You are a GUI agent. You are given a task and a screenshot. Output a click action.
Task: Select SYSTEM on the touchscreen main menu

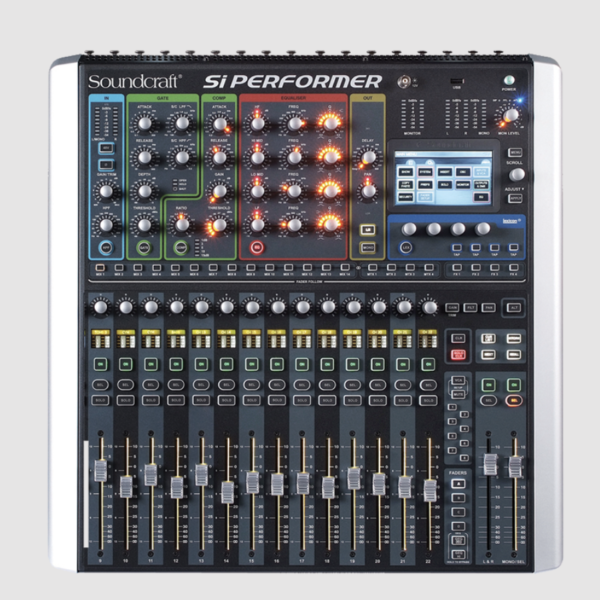[x=425, y=172]
